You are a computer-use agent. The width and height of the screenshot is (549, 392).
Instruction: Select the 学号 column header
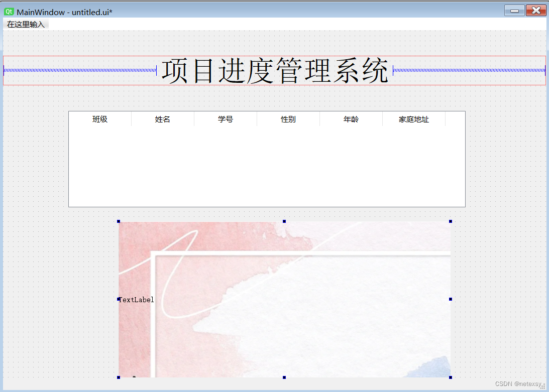[225, 119]
